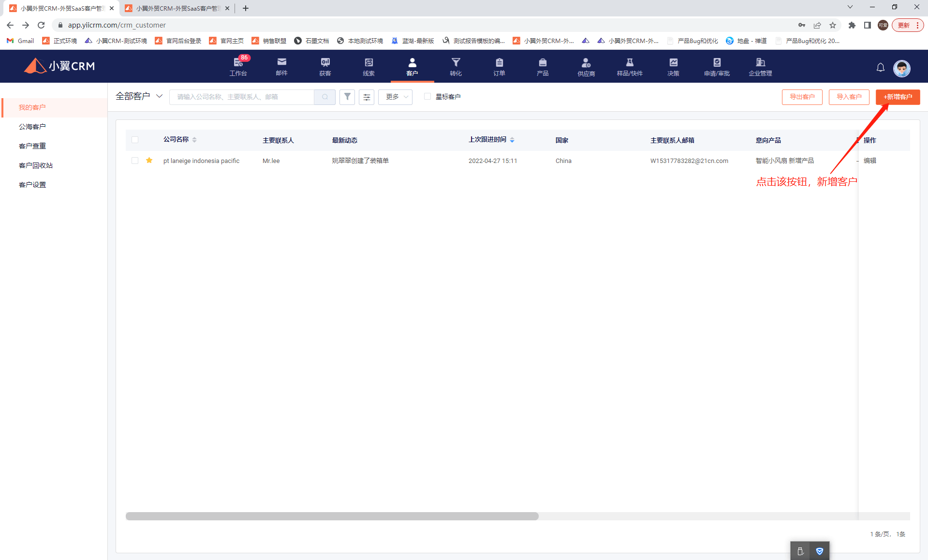Click the China country cell
This screenshot has width=928, height=560.
(563, 161)
